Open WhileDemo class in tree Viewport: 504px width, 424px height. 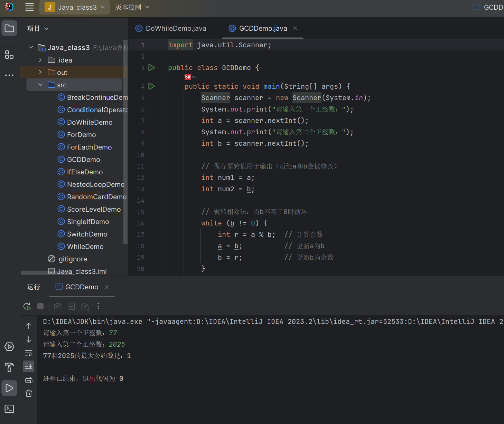81,247
